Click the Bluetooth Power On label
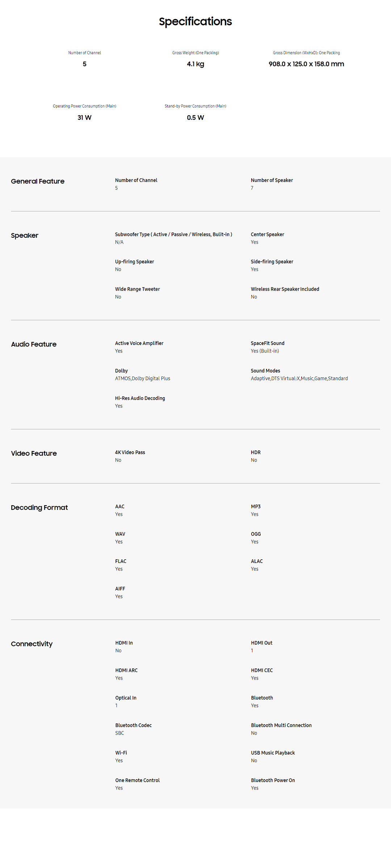 pyautogui.click(x=273, y=780)
